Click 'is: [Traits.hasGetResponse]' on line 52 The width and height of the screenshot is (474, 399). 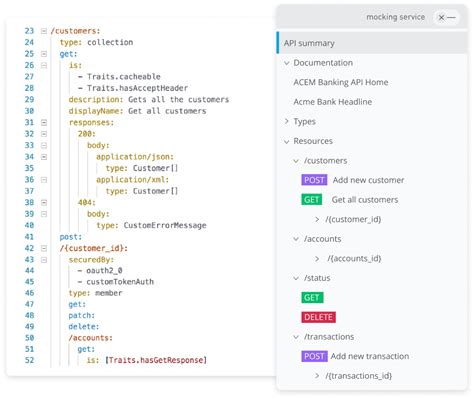coord(147,360)
